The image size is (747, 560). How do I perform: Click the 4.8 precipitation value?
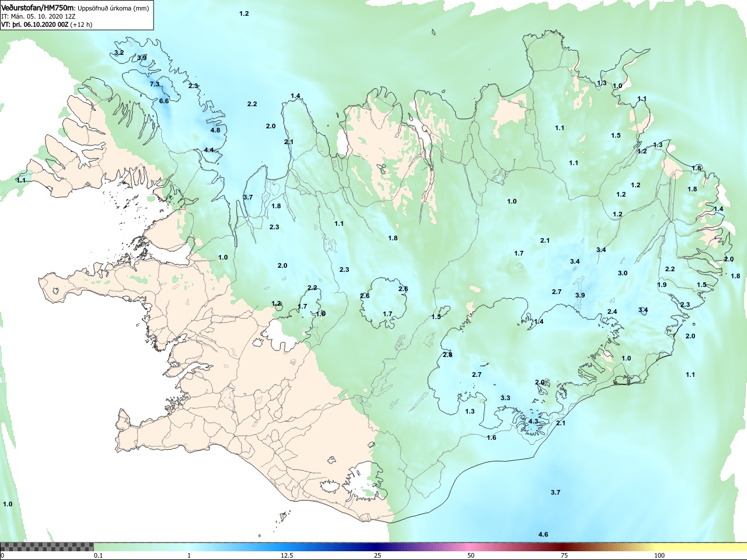215,130
